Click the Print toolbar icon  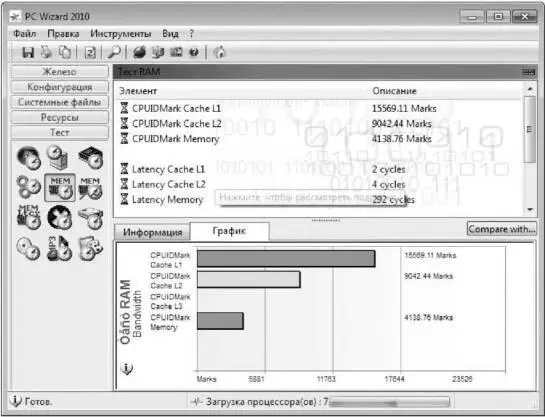click(x=46, y=52)
